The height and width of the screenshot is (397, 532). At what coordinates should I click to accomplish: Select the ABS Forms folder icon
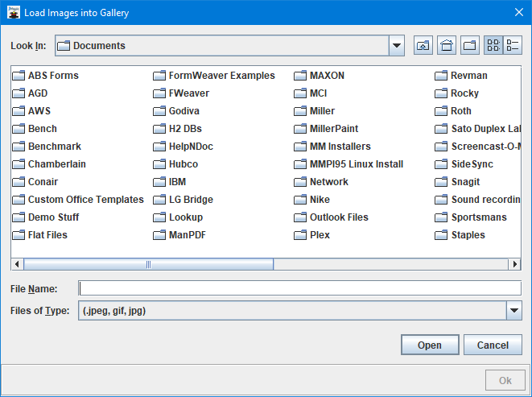19,76
